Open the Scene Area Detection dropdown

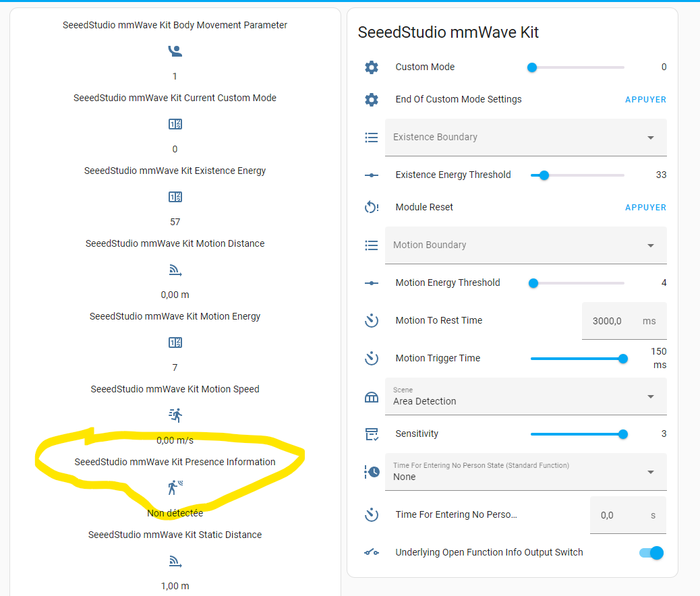coord(526,396)
